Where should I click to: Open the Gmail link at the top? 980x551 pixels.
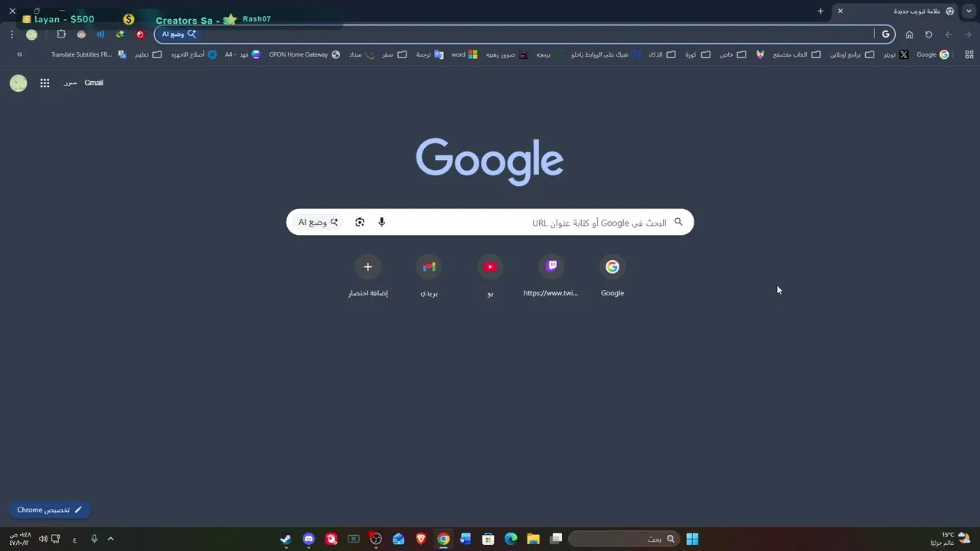93,83
